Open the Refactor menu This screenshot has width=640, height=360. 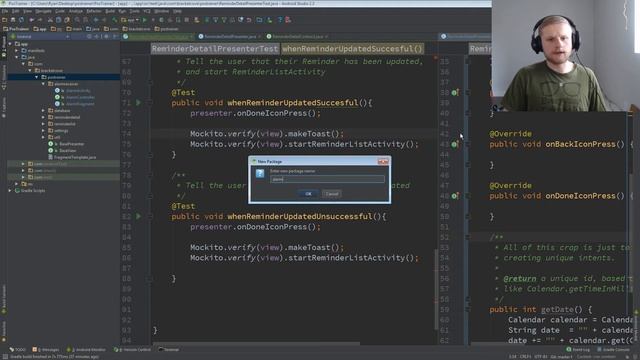click(x=94, y=11)
